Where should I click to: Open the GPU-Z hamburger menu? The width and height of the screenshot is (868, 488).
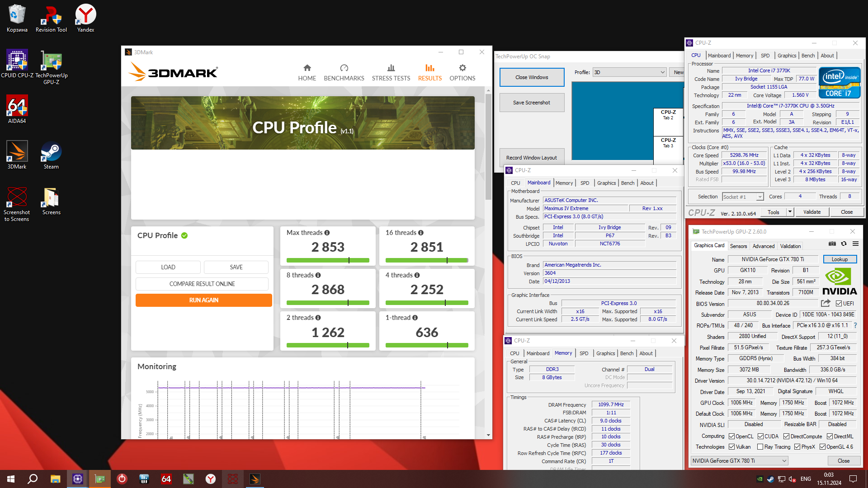pyautogui.click(x=855, y=244)
